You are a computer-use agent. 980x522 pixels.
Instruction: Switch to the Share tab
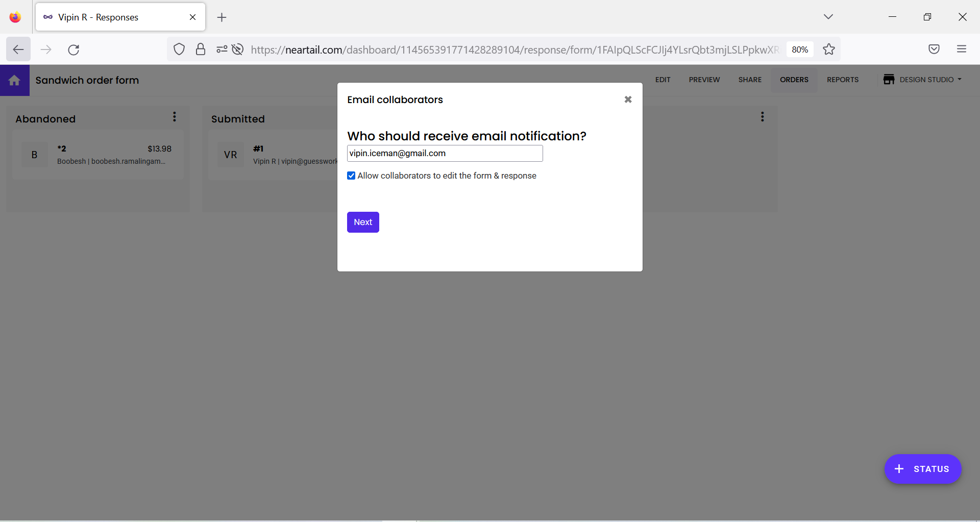[x=749, y=80]
